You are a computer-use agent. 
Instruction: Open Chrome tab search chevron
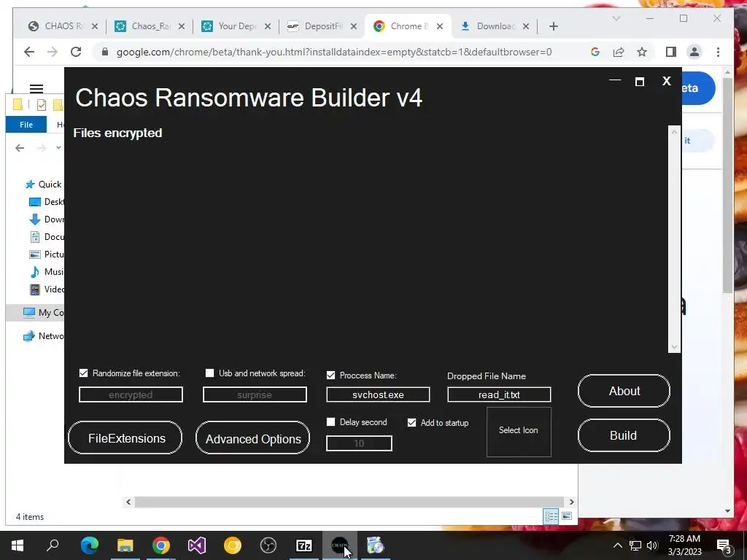click(616, 18)
